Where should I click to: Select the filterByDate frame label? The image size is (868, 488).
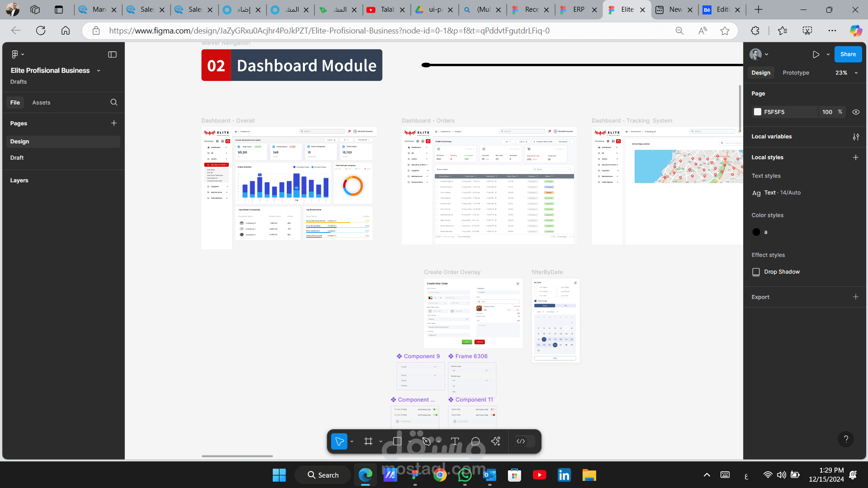click(547, 272)
